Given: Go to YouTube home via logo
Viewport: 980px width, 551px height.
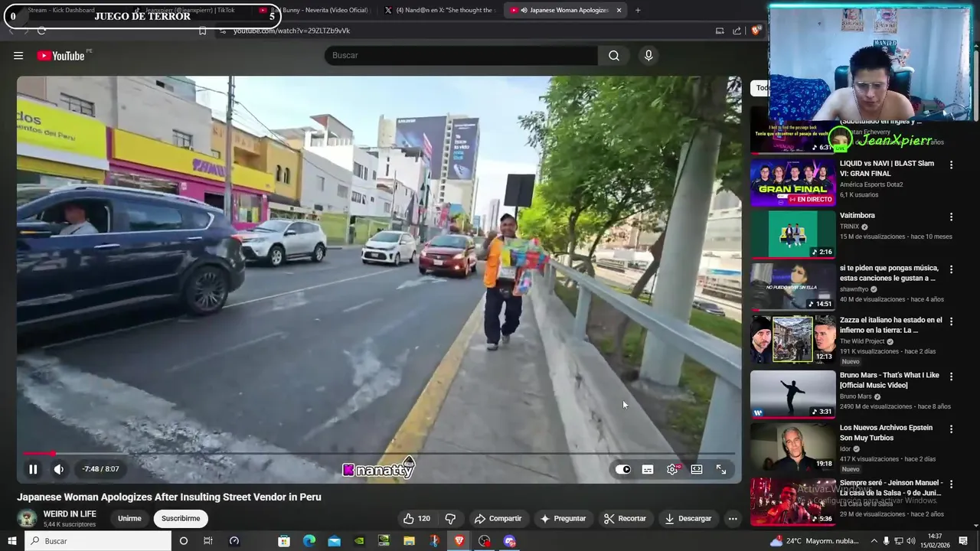Looking at the screenshot, I should [x=60, y=55].
